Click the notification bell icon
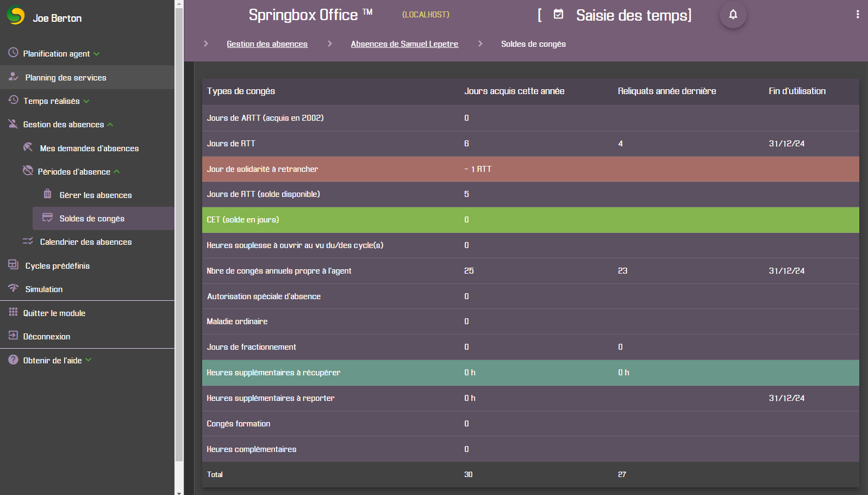Screen dimensions: 868x495 (x=733, y=15)
